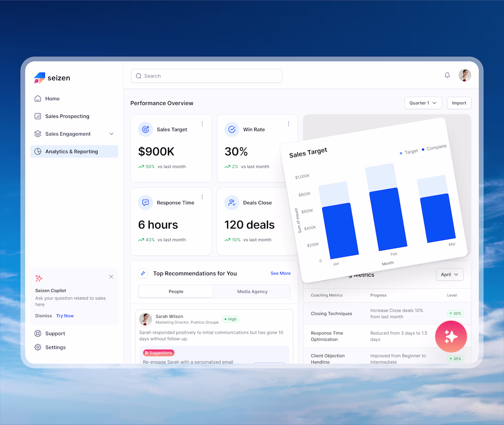The height and width of the screenshot is (425, 504).
Task: Click the Response Time chat icon
Action: pyautogui.click(x=146, y=203)
